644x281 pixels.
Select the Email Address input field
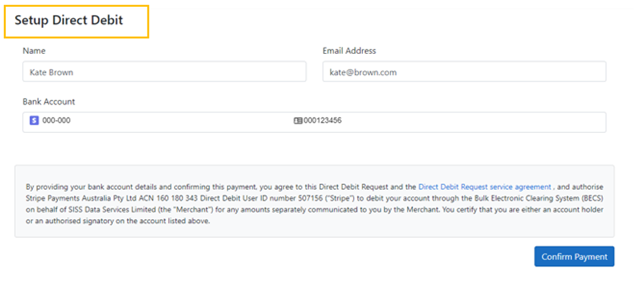click(464, 72)
